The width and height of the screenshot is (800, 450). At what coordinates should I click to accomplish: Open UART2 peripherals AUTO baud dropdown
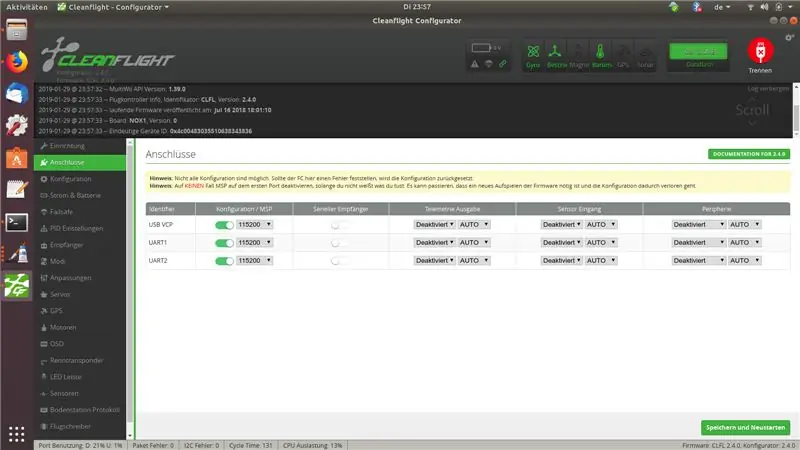[x=744, y=260]
